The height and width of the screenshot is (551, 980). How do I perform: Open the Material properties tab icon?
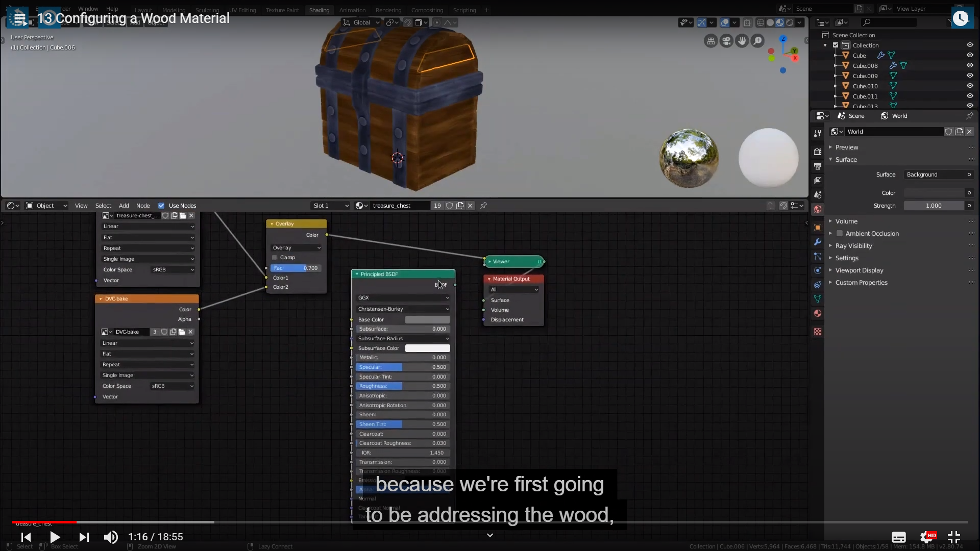(817, 313)
